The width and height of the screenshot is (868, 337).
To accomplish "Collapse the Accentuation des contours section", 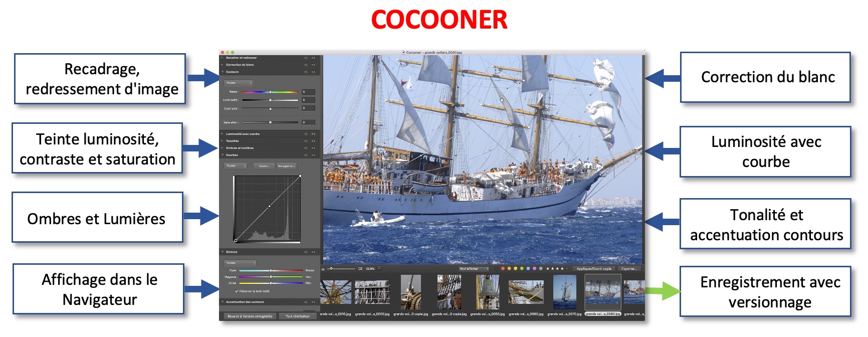I will coord(222,302).
